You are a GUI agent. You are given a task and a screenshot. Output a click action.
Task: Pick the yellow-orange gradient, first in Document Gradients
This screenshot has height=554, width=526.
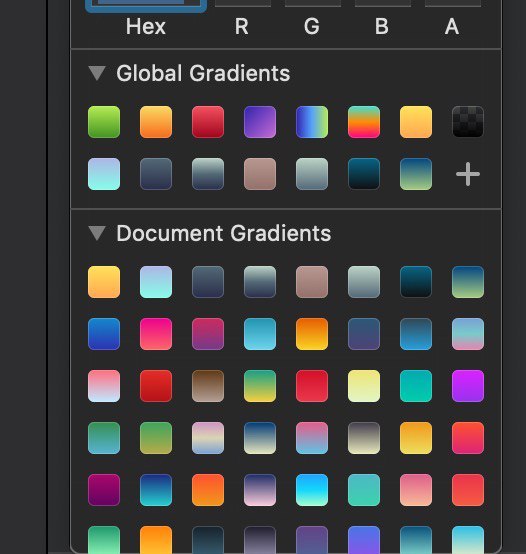pos(104,282)
